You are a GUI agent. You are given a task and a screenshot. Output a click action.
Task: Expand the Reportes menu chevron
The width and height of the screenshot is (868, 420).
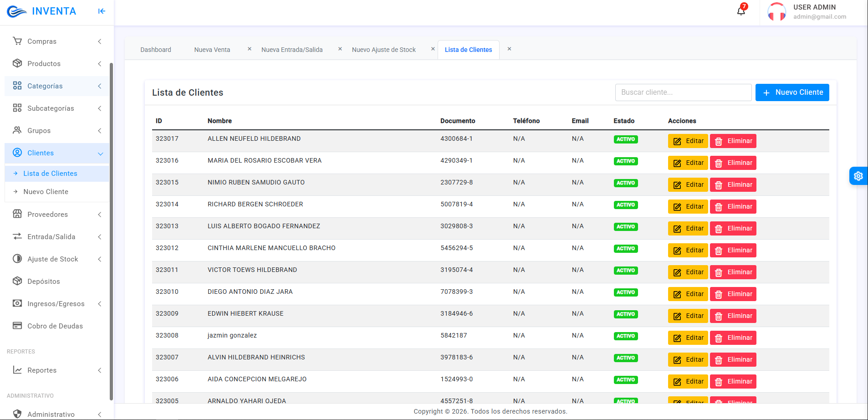click(99, 370)
